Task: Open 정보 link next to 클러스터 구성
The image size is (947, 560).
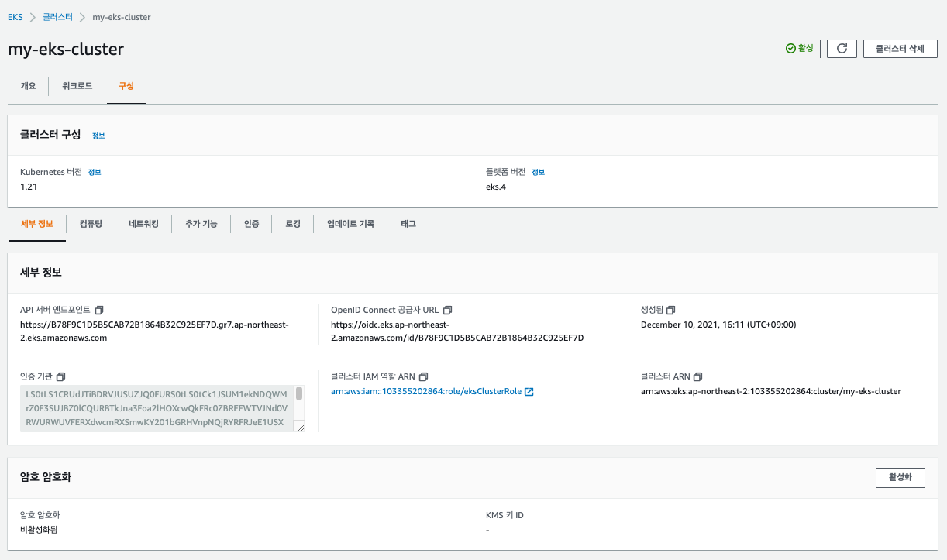Action: click(98, 136)
